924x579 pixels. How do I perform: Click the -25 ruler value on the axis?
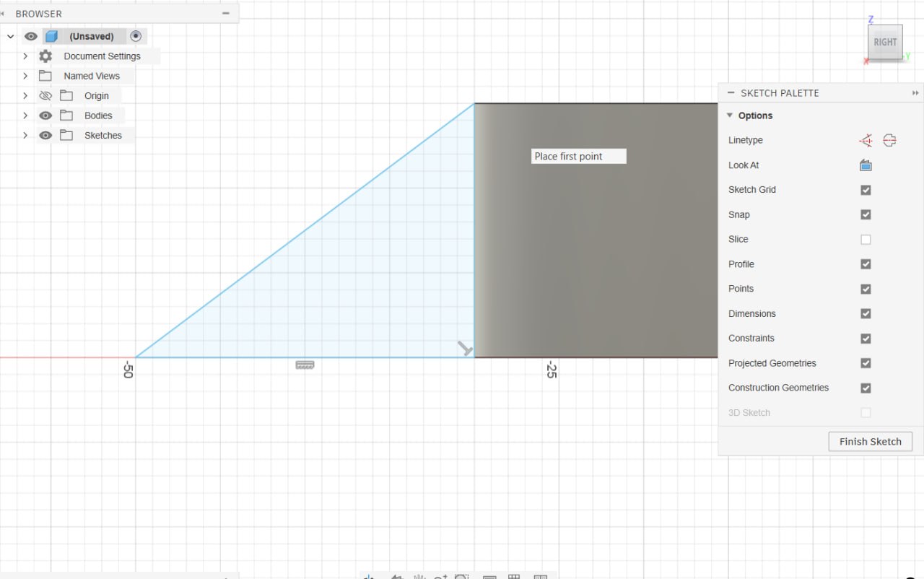pyautogui.click(x=552, y=370)
